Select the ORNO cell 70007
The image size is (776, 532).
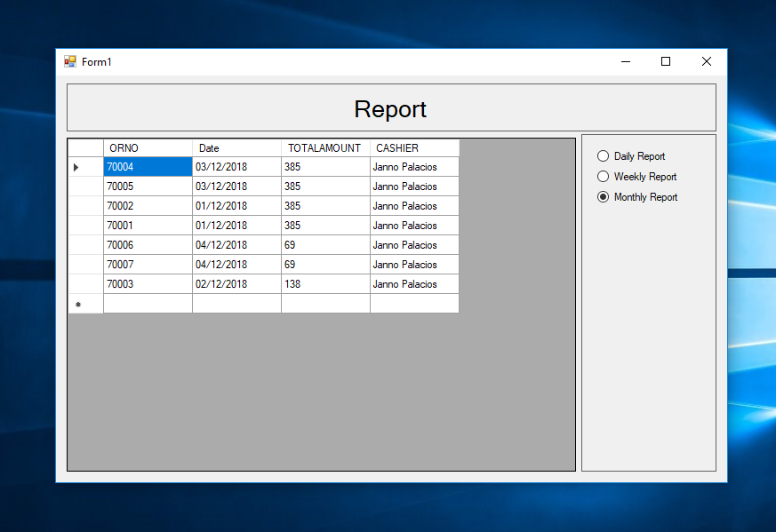148,265
